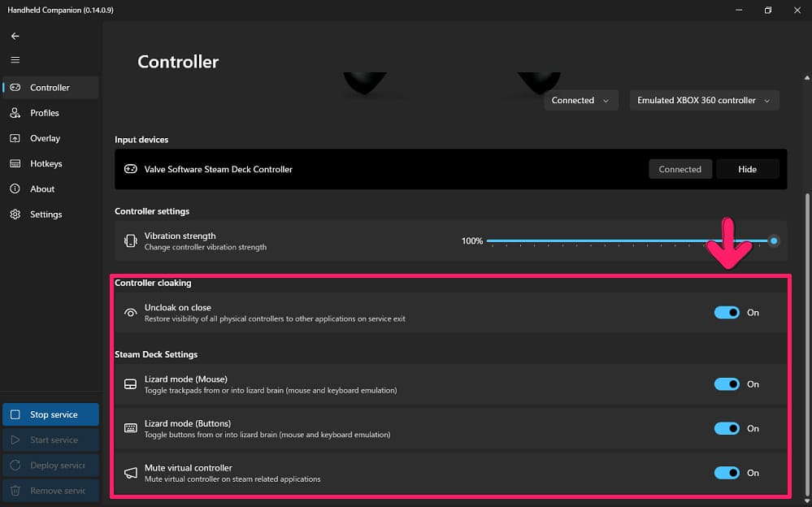Click the 'Lizard mode (Mouse)' label
The height and width of the screenshot is (507, 812).
coord(186,379)
